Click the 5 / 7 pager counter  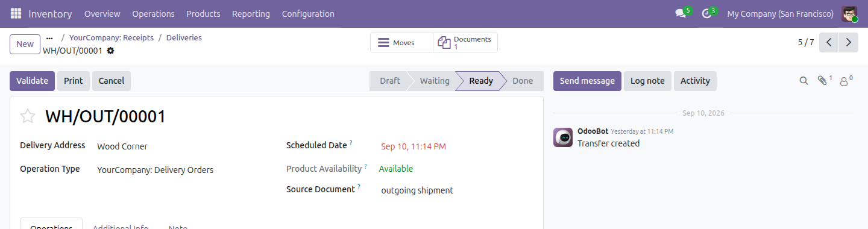point(806,42)
